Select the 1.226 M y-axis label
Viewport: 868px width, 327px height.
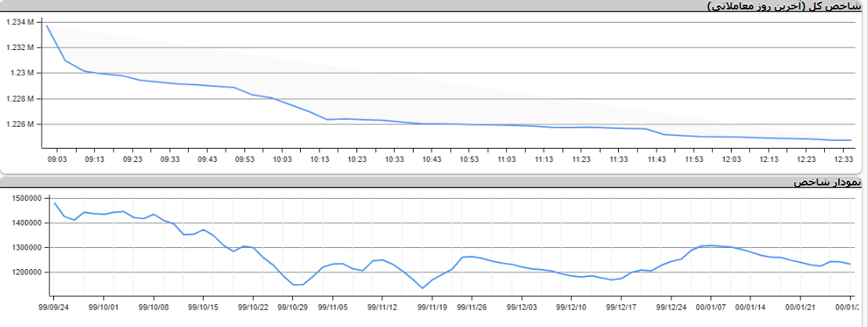click(20, 125)
